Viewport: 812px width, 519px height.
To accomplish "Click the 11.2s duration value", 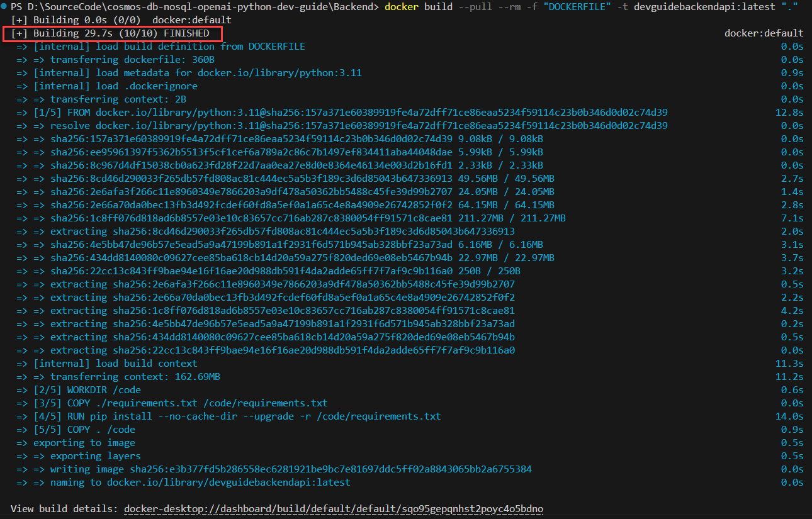I will (789, 377).
